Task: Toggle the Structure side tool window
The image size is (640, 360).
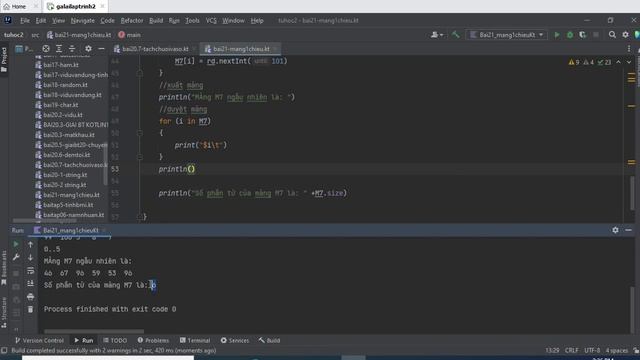Action: tap(4, 312)
